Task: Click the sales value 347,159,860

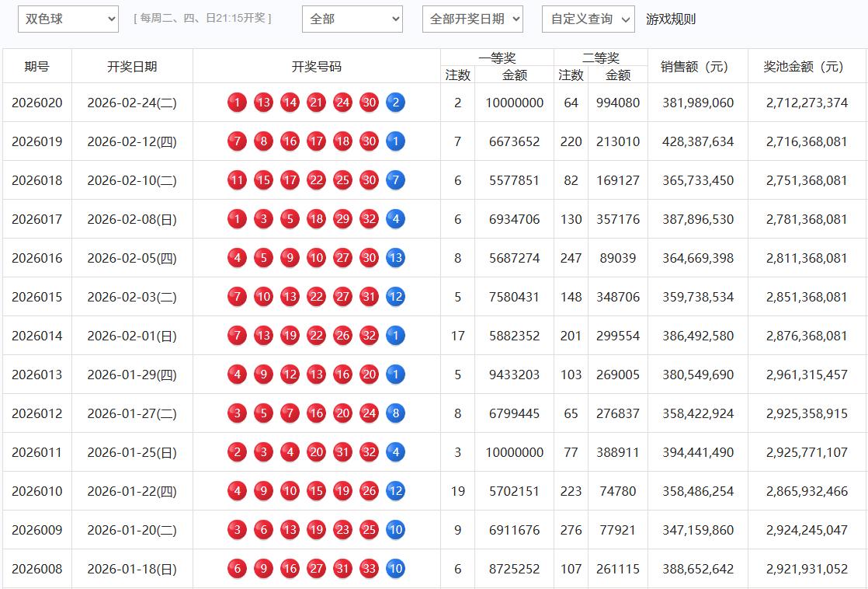Action: 697,530
